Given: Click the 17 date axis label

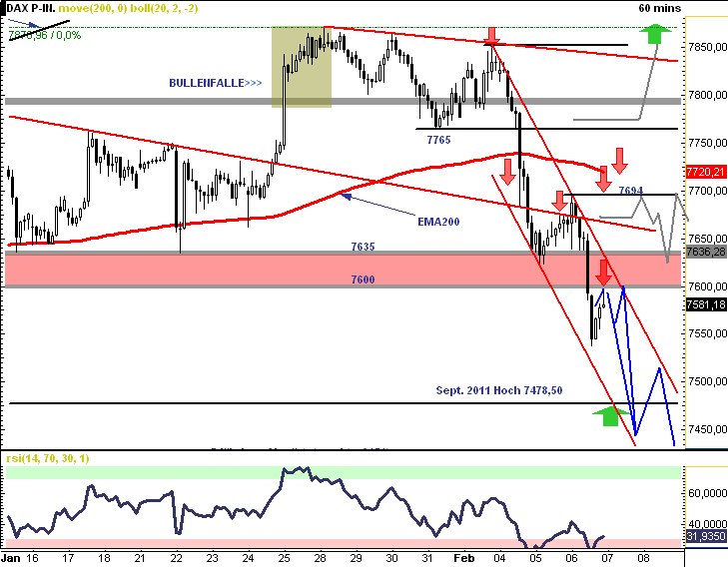Looking at the screenshot, I should [68, 558].
